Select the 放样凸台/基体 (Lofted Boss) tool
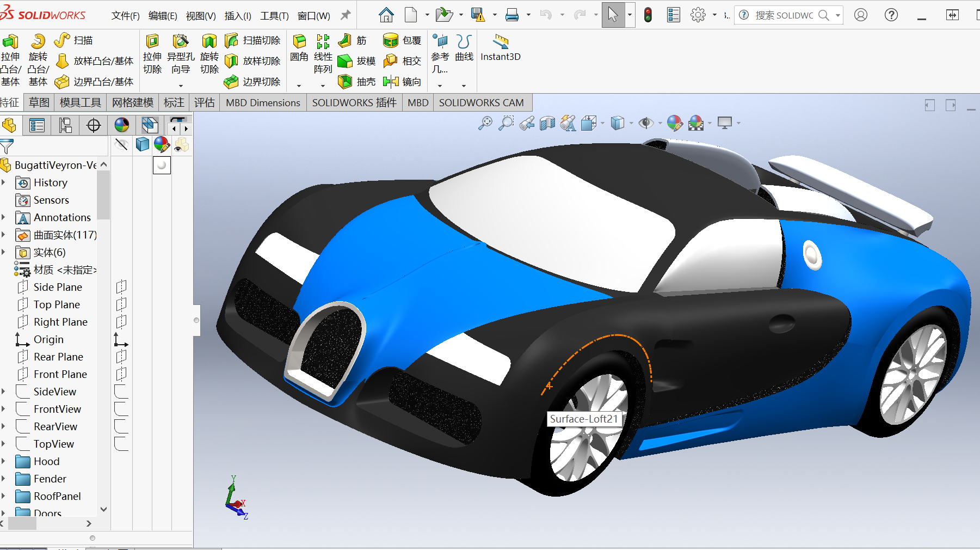The height and width of the screenshot is (550, 980). (95, 61)
